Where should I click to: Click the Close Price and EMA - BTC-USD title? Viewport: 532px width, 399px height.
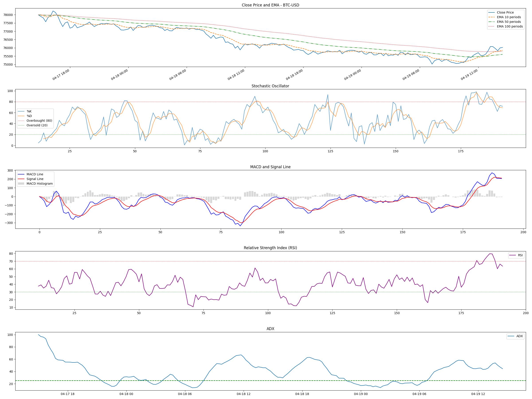pos(270,5)
